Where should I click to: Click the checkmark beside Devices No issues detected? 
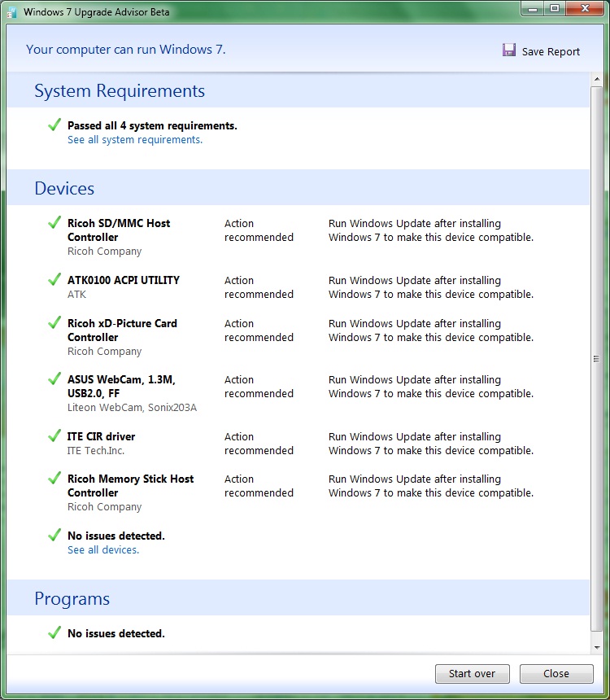[x=54, y=535]
